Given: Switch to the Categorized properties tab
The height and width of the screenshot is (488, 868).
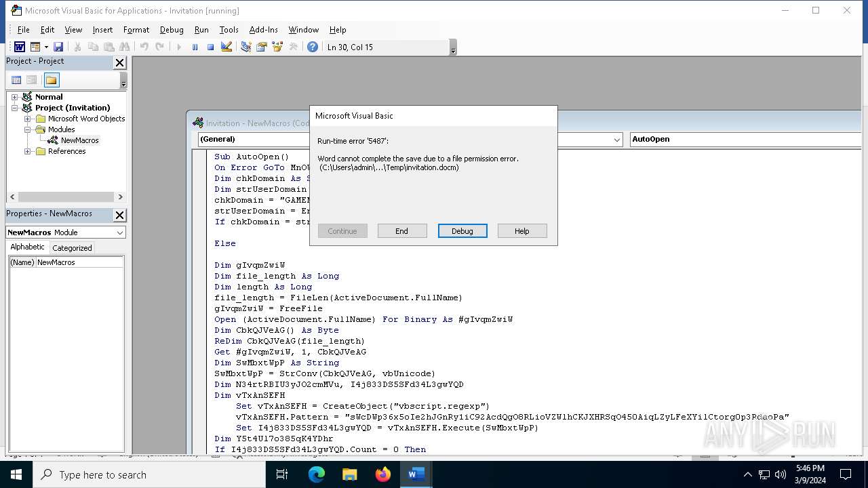Looking at the screenshot, I should coord(72,248).
